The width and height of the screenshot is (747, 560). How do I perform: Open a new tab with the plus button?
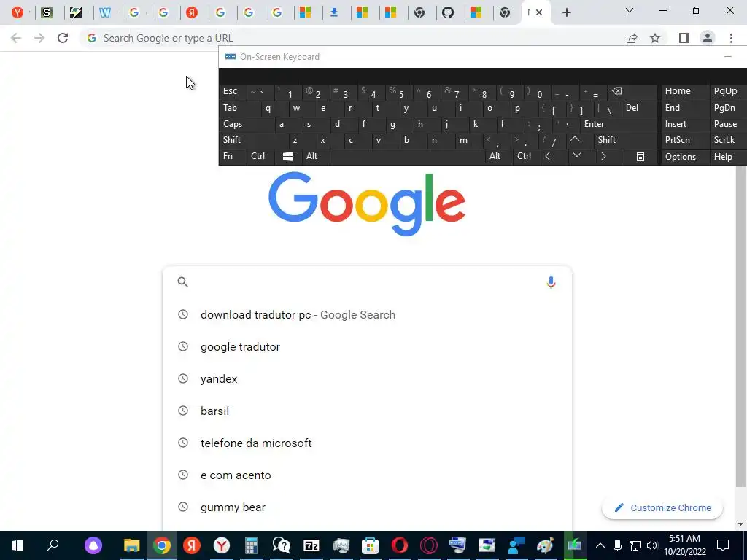pyautogui.click(x=566, y=12)
